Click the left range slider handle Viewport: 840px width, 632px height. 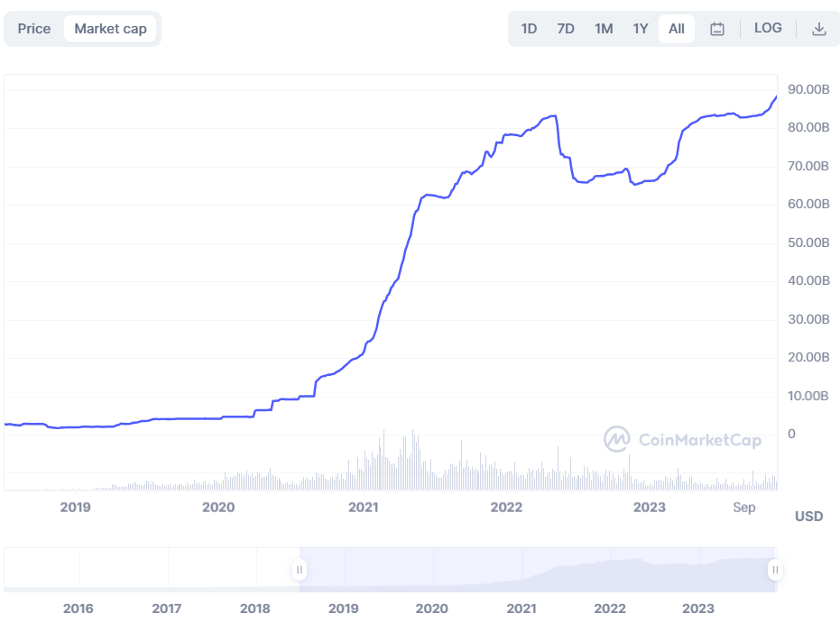(300, 570)
